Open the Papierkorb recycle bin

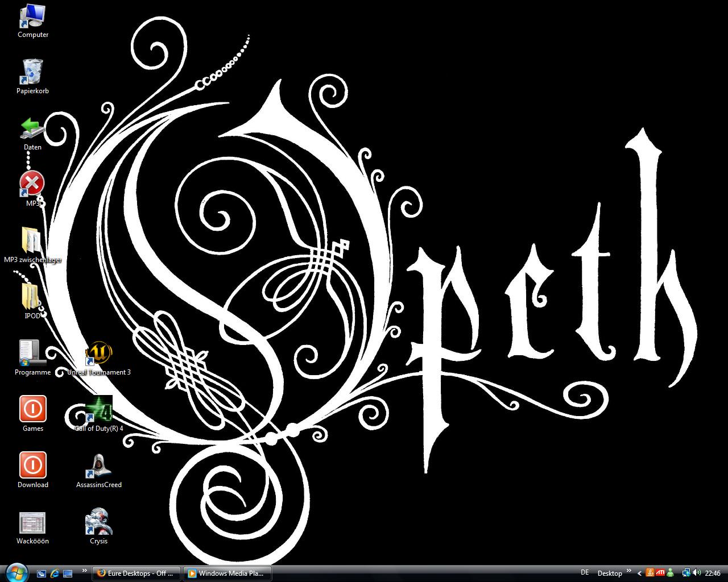point(32,77)
